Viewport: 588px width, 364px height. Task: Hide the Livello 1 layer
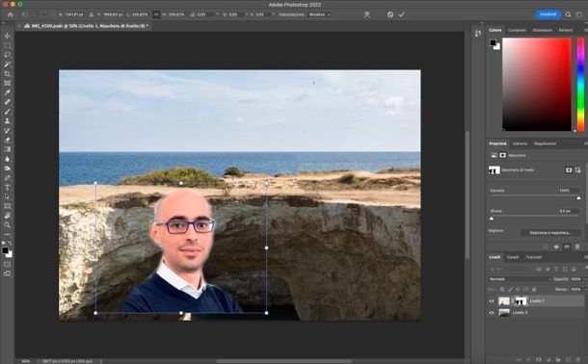click(492, 301)
